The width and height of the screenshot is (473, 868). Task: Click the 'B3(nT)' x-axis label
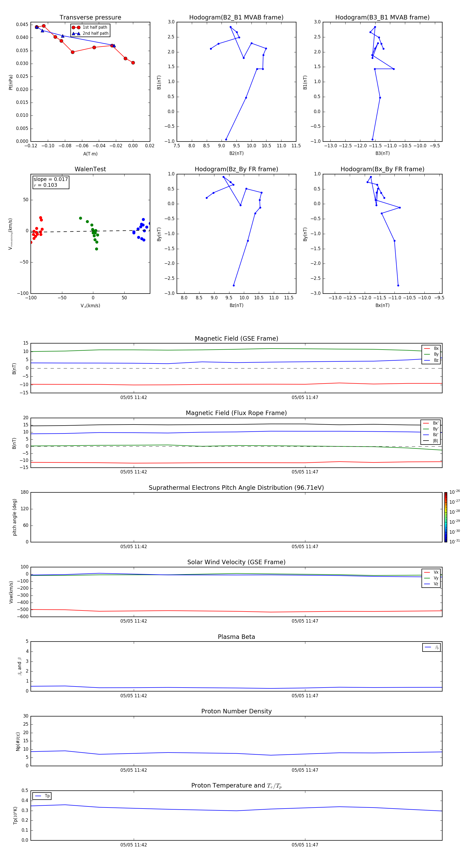coord(382,153)
